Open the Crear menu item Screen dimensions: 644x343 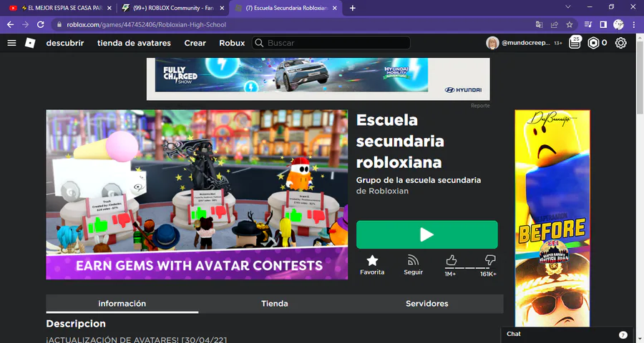[195, 43]
